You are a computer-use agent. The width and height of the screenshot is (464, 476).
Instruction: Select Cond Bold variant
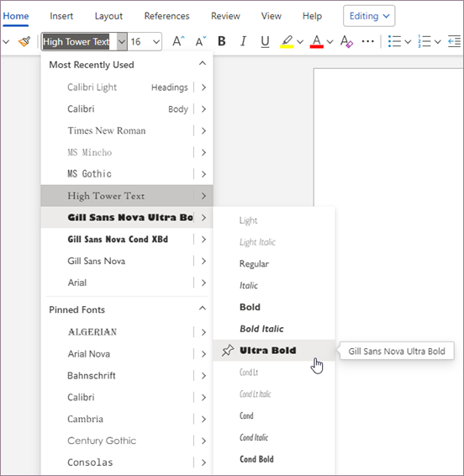click(274, 459)
